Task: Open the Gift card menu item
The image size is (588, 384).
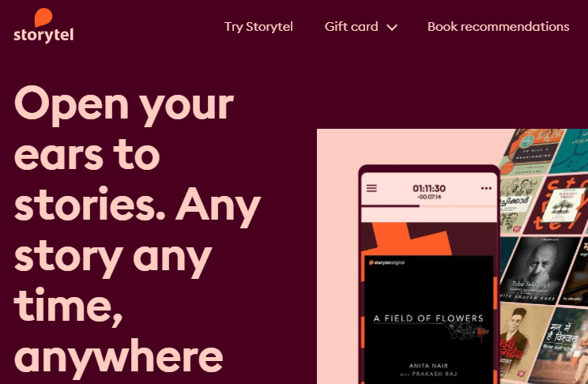Action: coord(351,27)
